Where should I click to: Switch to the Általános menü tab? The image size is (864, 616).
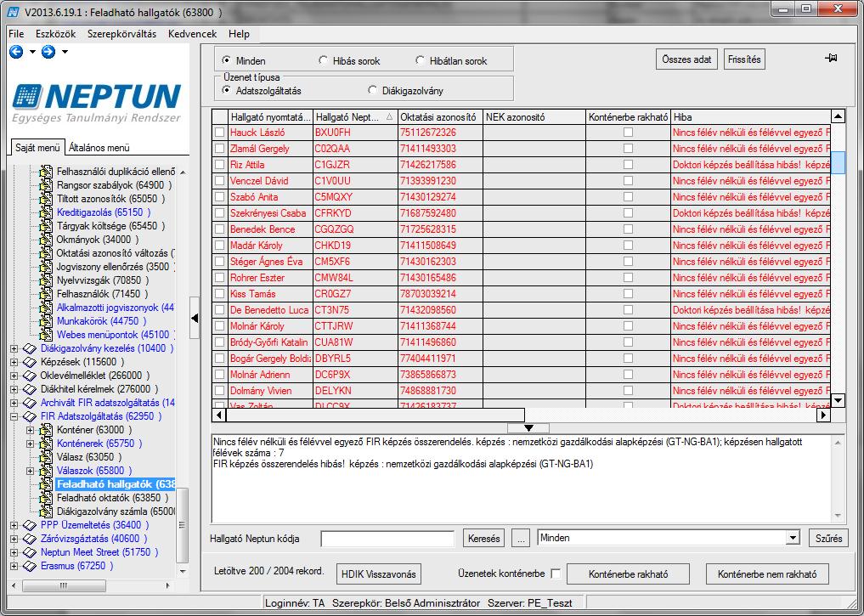(x=99, y=148)
